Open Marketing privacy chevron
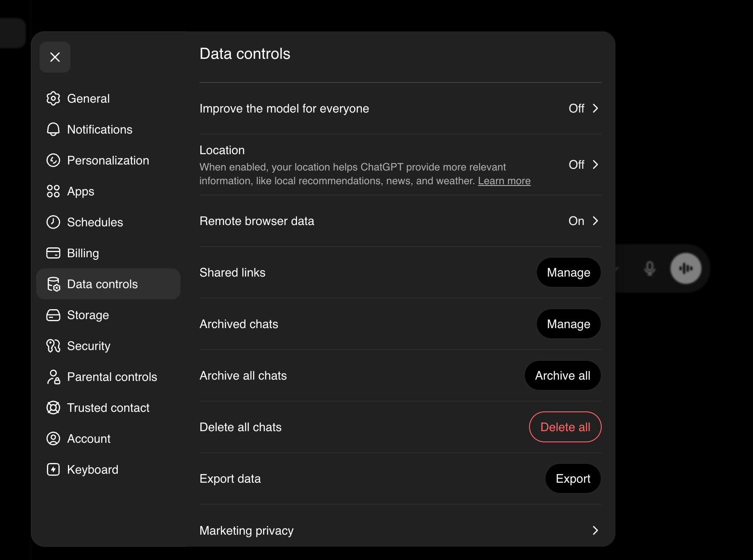 tap(595, 530)
